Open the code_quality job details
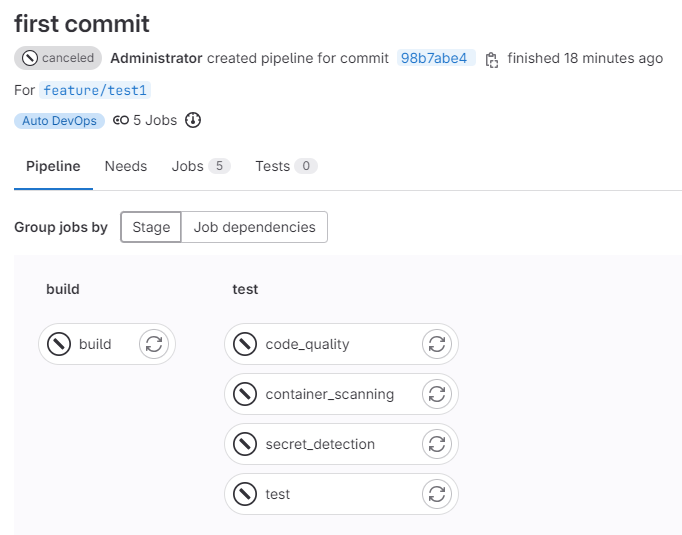 tap(307, 344)
